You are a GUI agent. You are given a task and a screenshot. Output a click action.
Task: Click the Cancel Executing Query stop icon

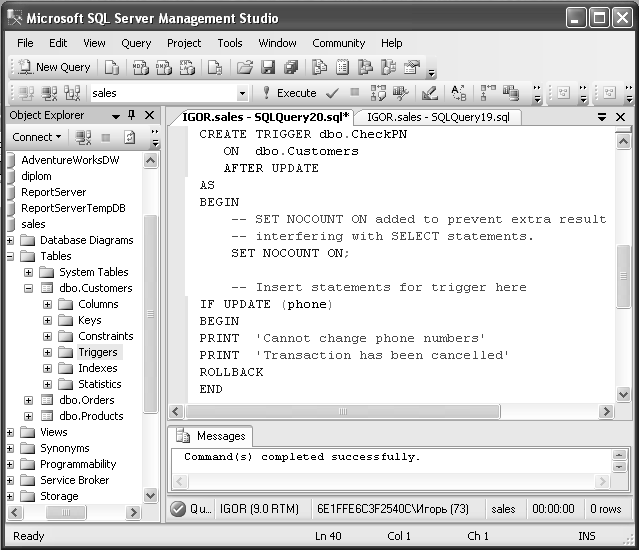point(355,92)
